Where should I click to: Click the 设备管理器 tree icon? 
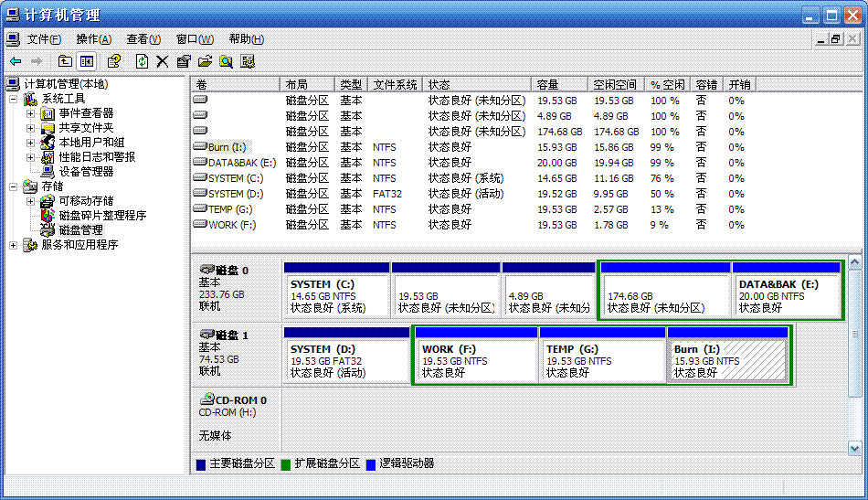coord(48,172)
